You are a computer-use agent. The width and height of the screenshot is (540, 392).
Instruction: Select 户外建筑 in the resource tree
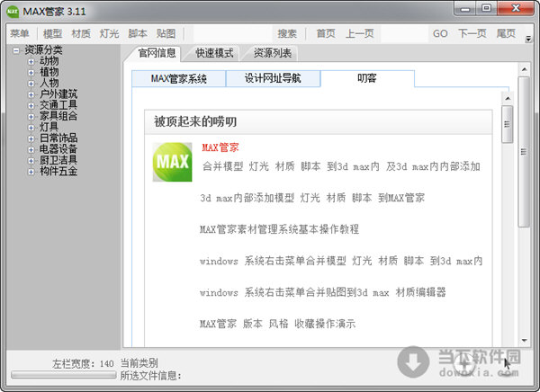tap(58, 94)
